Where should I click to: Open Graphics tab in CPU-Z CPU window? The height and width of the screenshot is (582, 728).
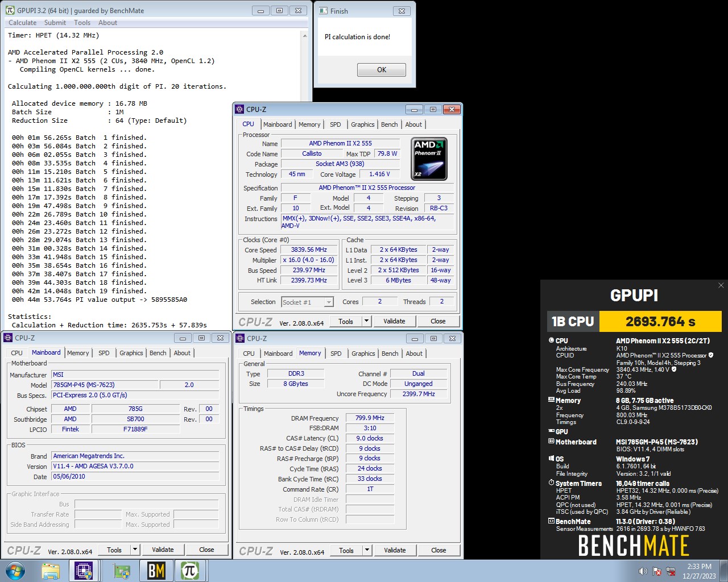pos(363,124)
